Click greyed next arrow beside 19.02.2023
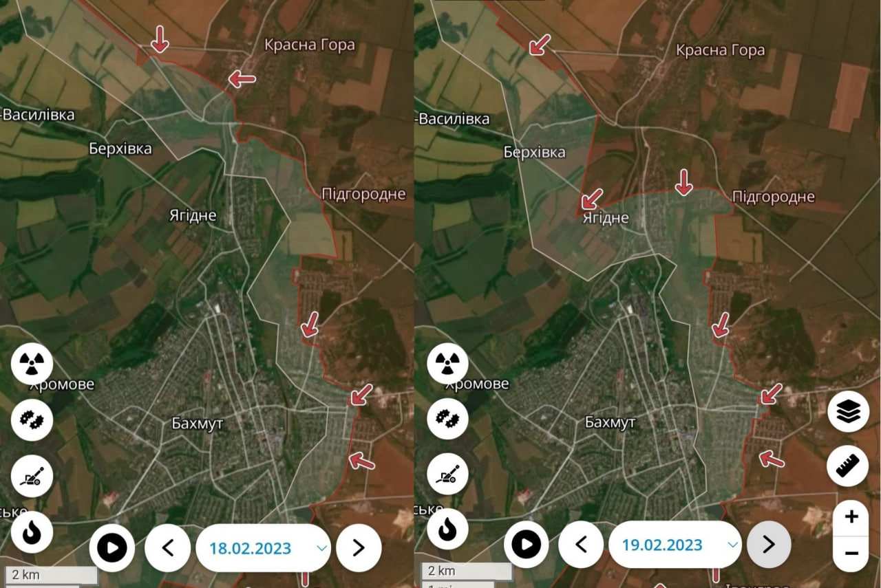This screenshot has height=588, width=881. [769, 545]
